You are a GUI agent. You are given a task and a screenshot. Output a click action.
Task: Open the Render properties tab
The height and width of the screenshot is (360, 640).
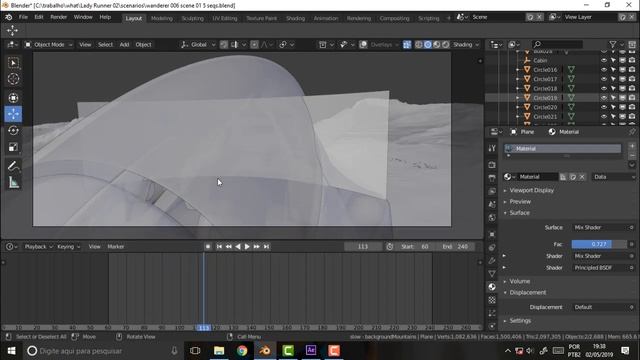tap(492, 164)
